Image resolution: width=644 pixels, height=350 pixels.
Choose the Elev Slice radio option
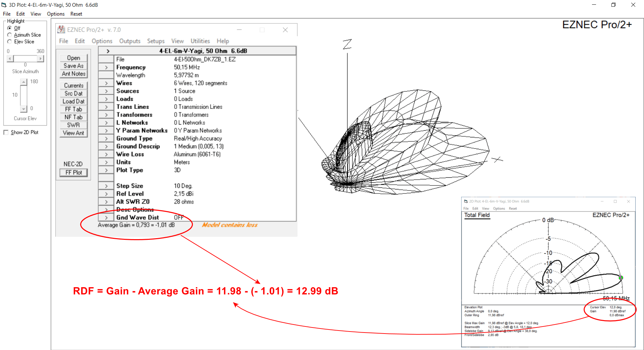pyautogui.click(x=9, y=42)
